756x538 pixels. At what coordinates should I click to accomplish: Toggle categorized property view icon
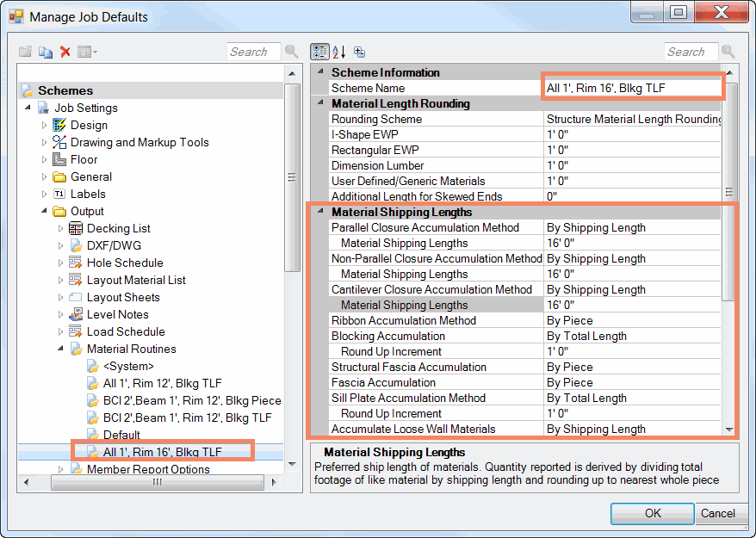[319, 52]
